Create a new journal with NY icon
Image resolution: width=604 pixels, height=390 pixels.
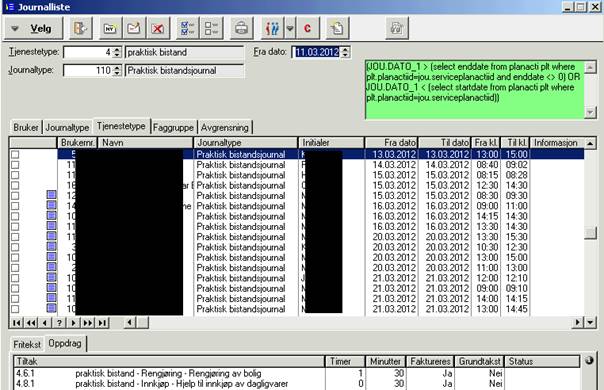click(111, 28)
